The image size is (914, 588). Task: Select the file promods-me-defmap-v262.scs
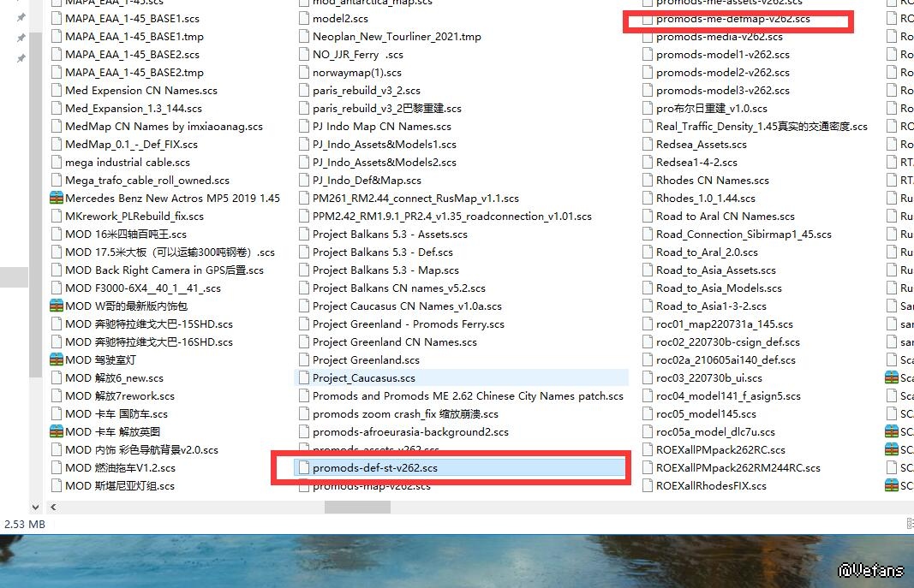732,19
